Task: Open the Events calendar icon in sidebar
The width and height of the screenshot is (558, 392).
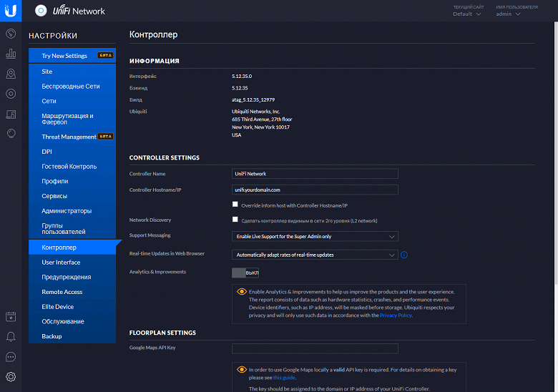Action: pyautogui.click(x=11, y=317)
